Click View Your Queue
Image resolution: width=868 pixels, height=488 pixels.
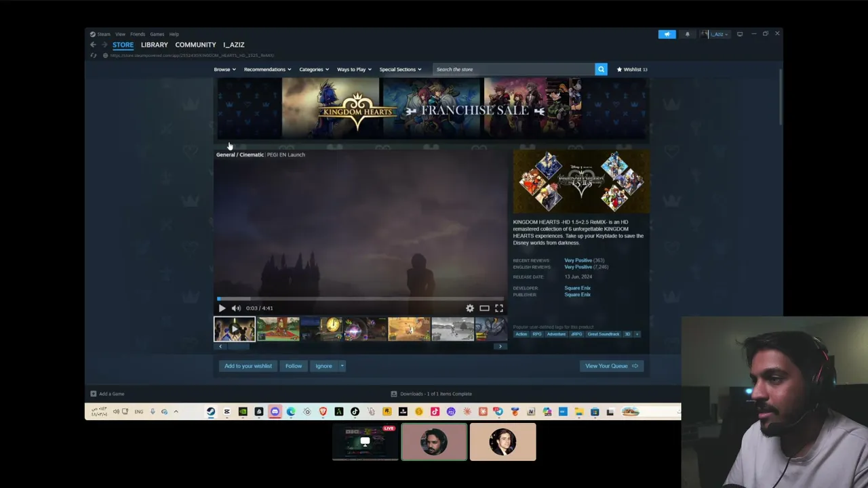tap(611, 366)
